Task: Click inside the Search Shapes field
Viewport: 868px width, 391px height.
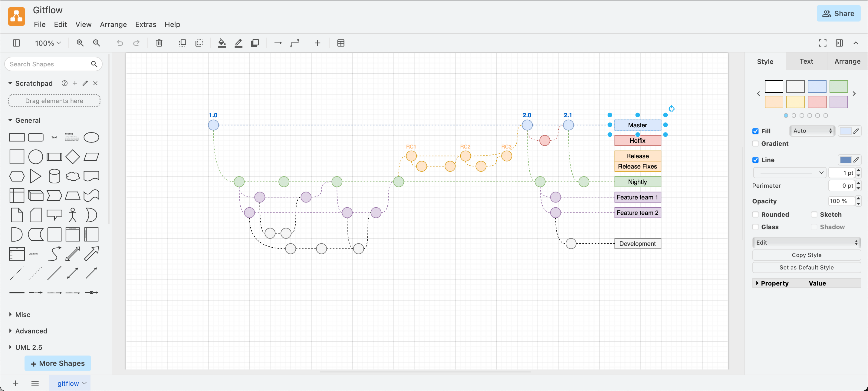Action: (47, 64)
